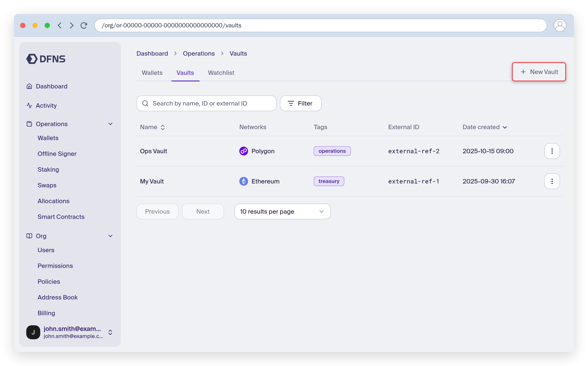Open Allocations in sidebar
This screenshot has width=588, height=366.
(53, 201)
